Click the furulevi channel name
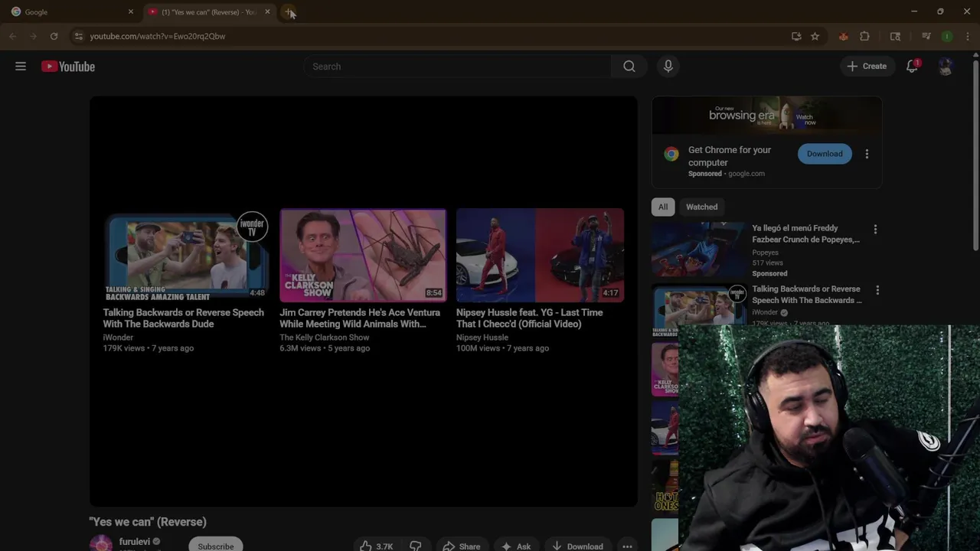The width and height of the screenshot is (980, 551). tap(135, 542)
